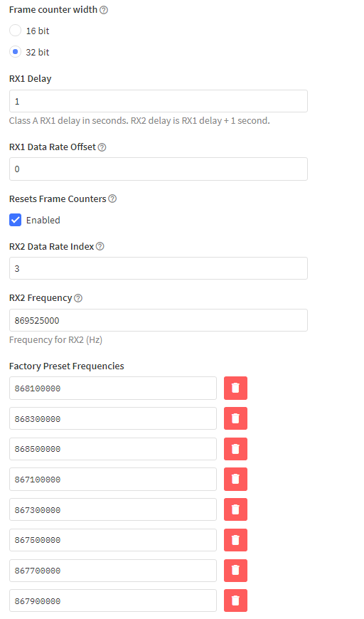Remove the 868300000 frequency entry
Viewport: 364px width, 619px height.
pos(235,418)
